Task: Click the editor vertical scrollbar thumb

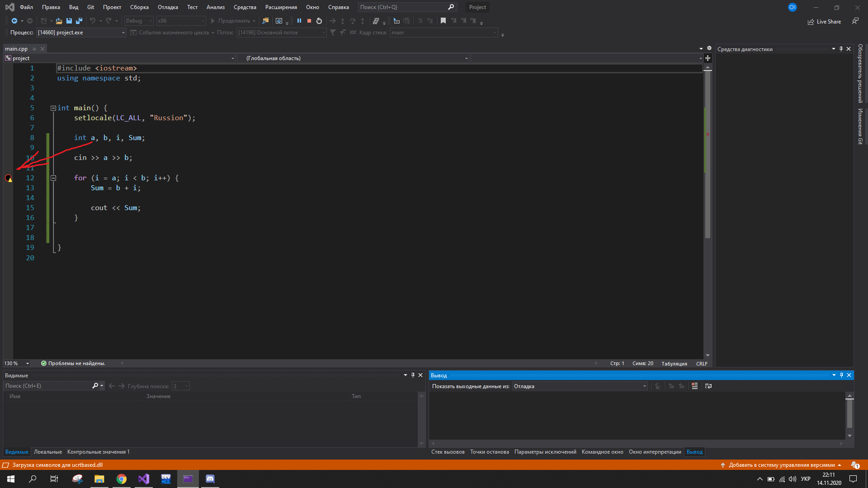Action: (708, 154)
